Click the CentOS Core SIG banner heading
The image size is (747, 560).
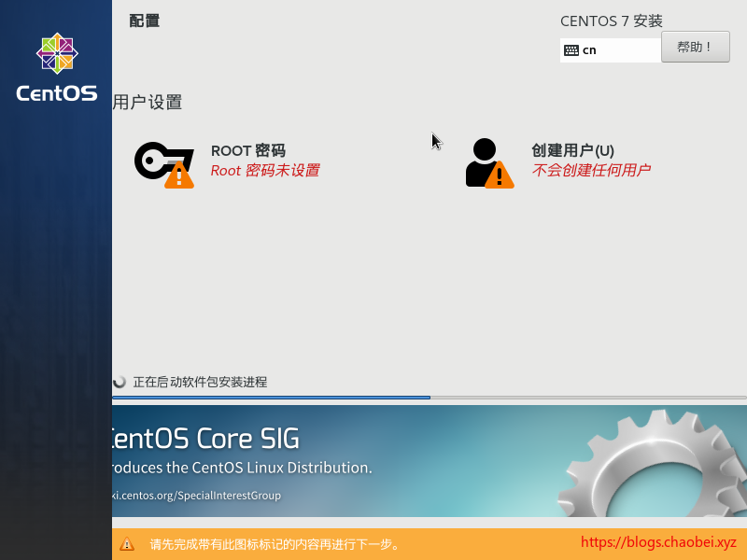pyautogui.click(x=205, y=438)
